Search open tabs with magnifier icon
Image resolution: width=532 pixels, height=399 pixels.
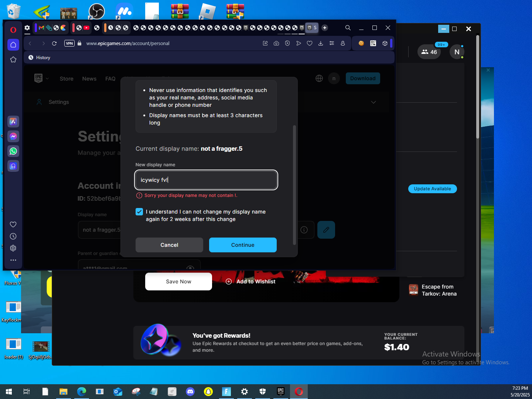tap(348, 28)
